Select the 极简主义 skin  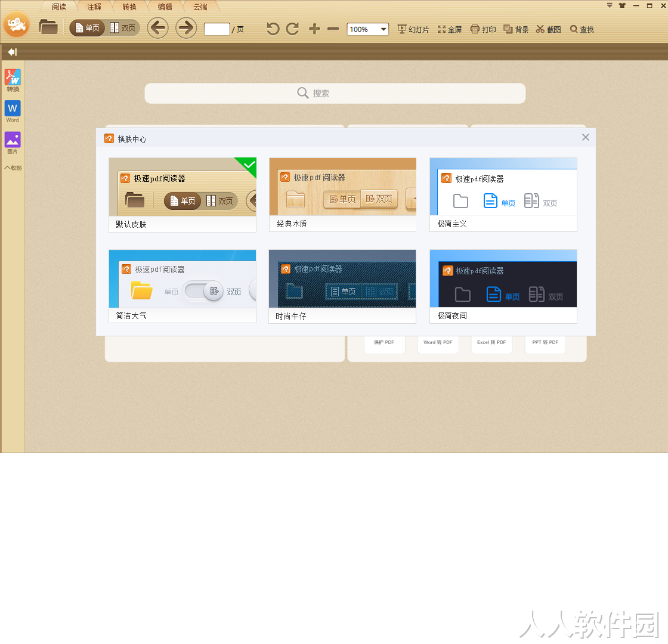tap(503, 194)
